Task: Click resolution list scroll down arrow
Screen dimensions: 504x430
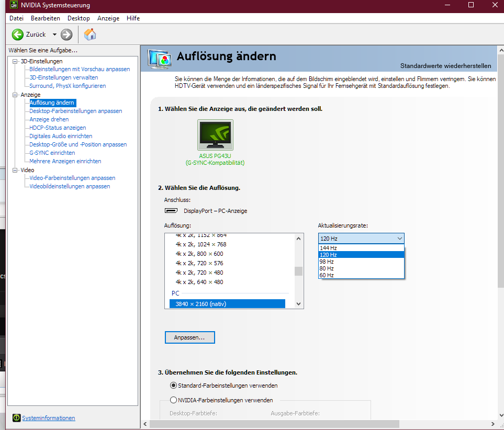Action: pos(299,304)
